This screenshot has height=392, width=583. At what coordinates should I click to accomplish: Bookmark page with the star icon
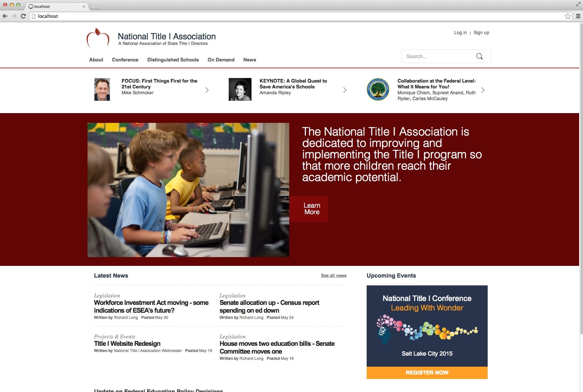[x=568, y=16]
